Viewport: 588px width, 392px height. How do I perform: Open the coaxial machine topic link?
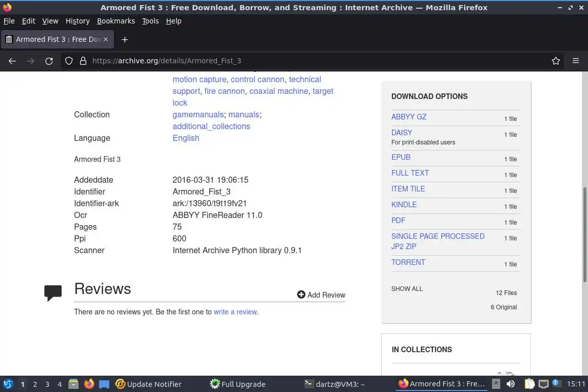279,91
